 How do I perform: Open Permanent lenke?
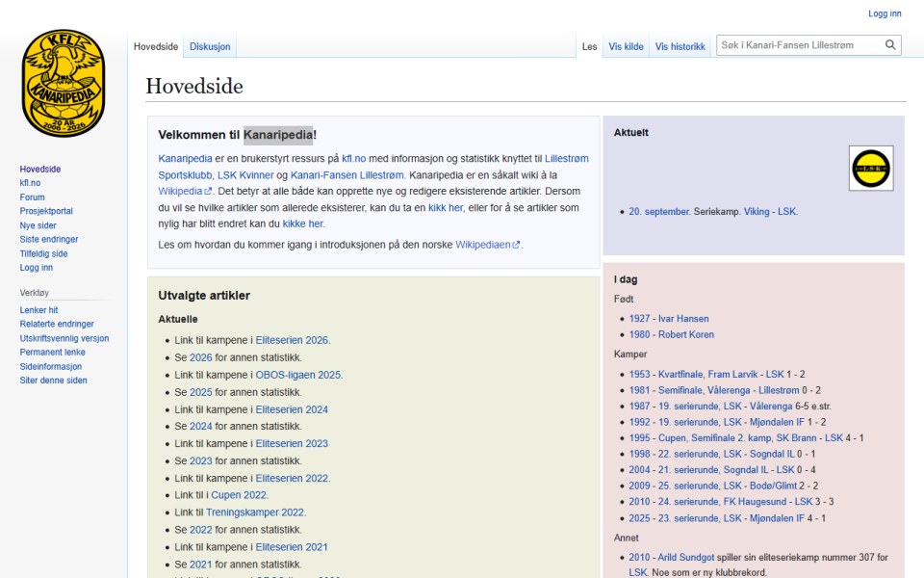click(52, 353)
